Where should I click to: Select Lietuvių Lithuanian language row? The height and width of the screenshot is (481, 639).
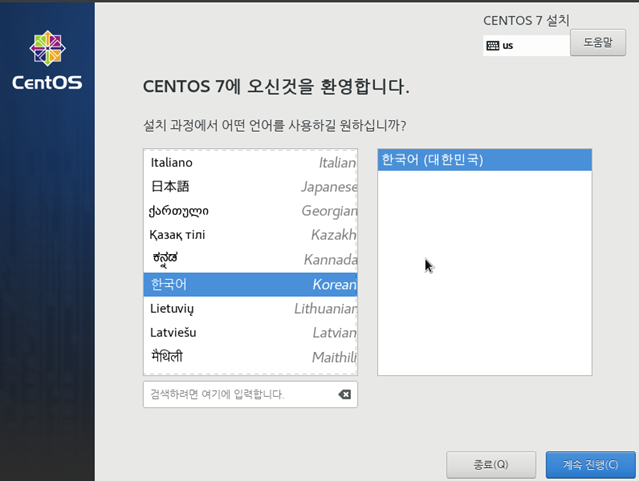tap(250, 309)
